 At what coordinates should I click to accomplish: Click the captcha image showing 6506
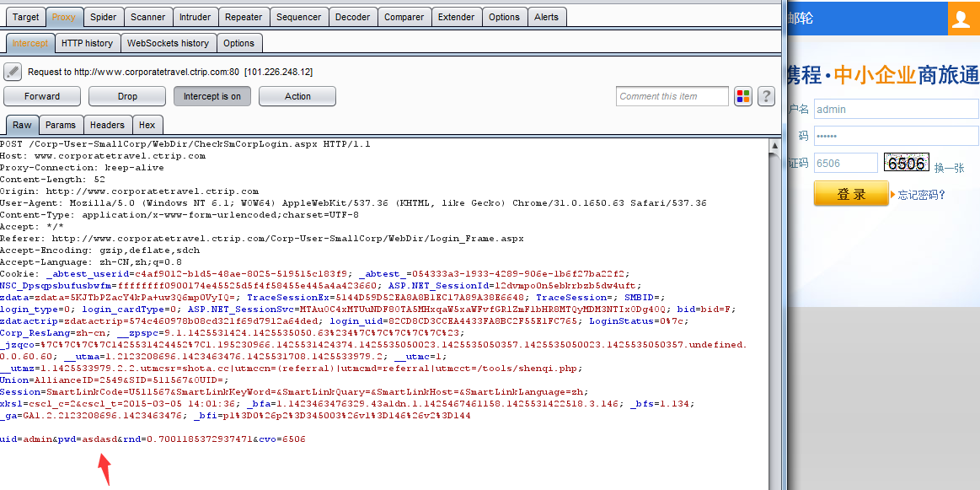click(x=906, y=163)
